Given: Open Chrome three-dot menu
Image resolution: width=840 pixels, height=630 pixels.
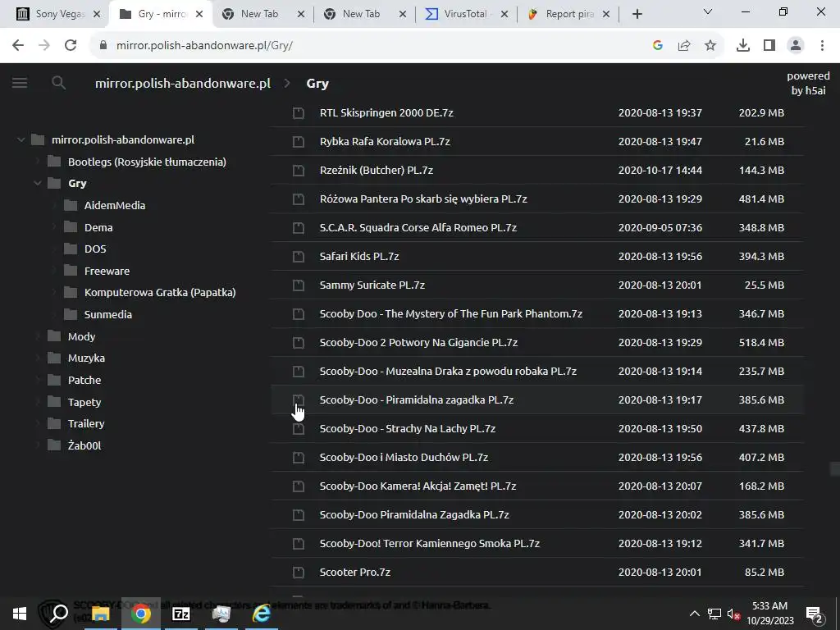Looking at the screenshot, I should pyautogui.click(x=822, y=46).
